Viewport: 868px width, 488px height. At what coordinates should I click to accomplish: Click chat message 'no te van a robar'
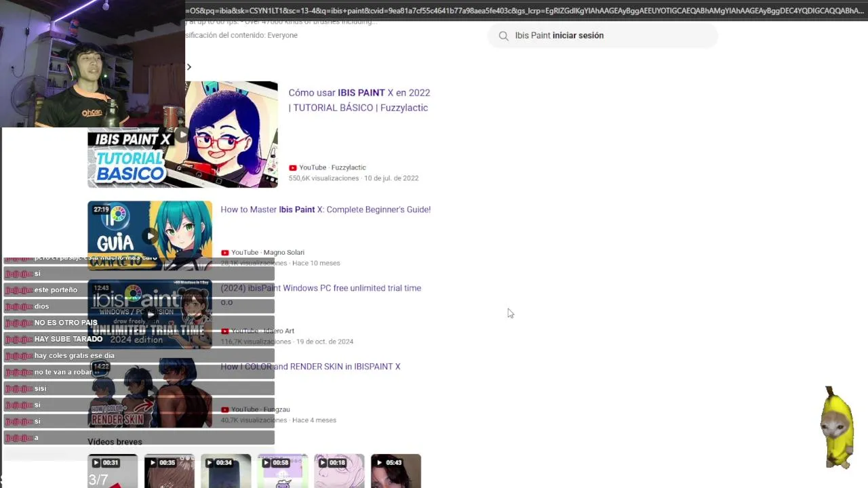click(63, 372)
